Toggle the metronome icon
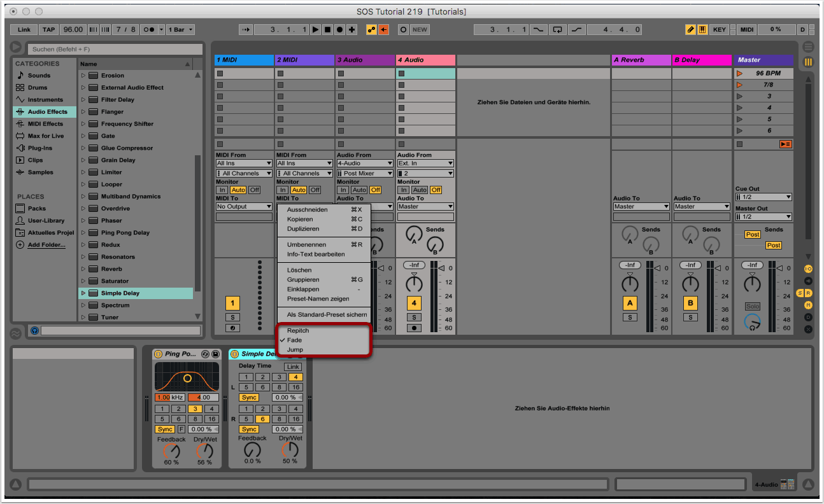 [x=150, y=29]
